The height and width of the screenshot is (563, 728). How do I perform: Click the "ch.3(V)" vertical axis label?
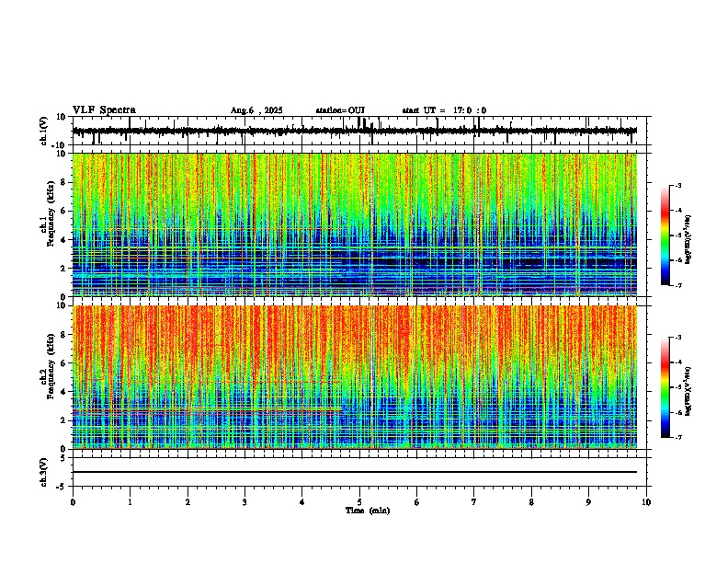coord(44,472)
